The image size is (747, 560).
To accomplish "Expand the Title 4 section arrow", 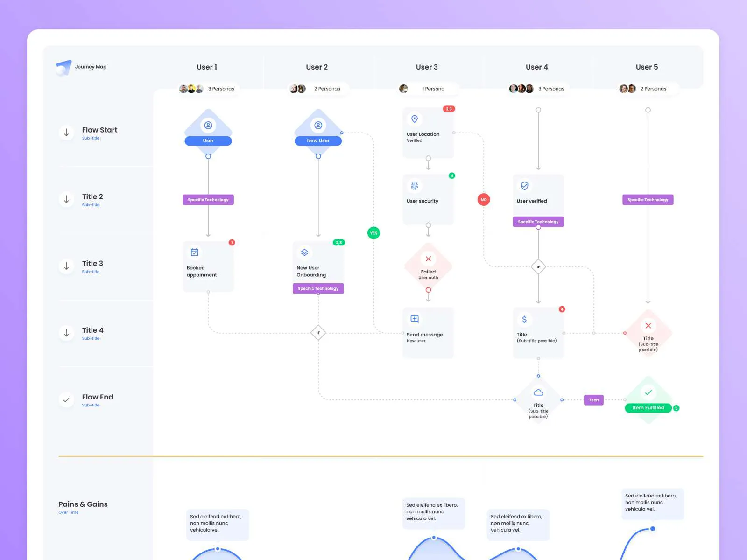I will coord(66,333).
